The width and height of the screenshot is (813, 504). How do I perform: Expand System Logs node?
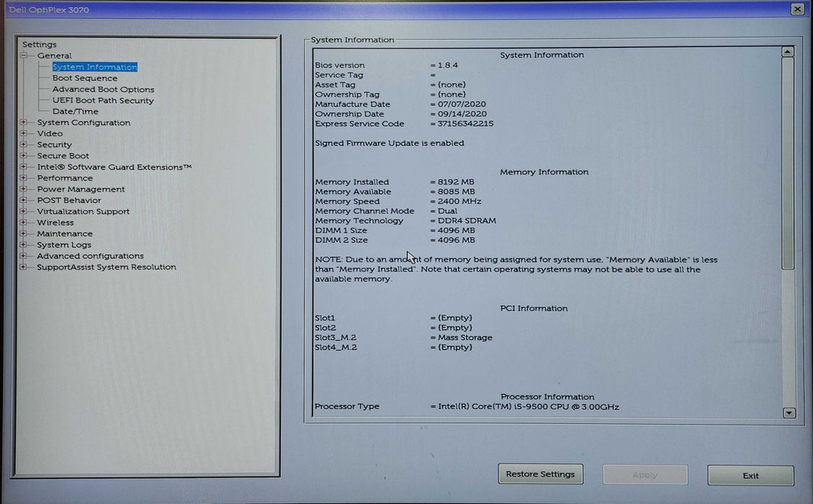coord(23,244)
